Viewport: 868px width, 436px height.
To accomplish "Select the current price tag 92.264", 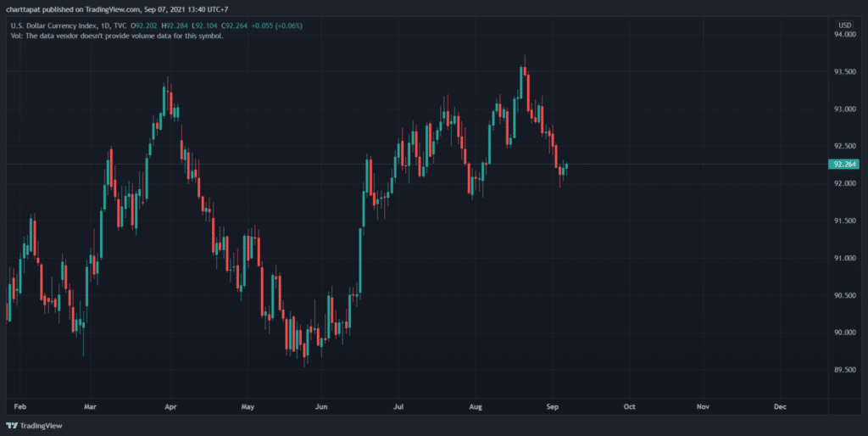I will point(844,165).
